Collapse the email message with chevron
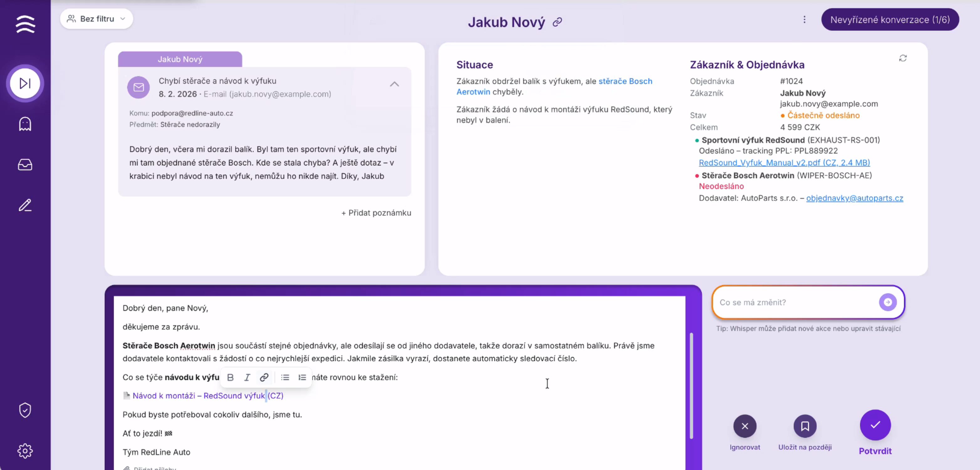The image size is (980, 470). click(x=394, y=84)
